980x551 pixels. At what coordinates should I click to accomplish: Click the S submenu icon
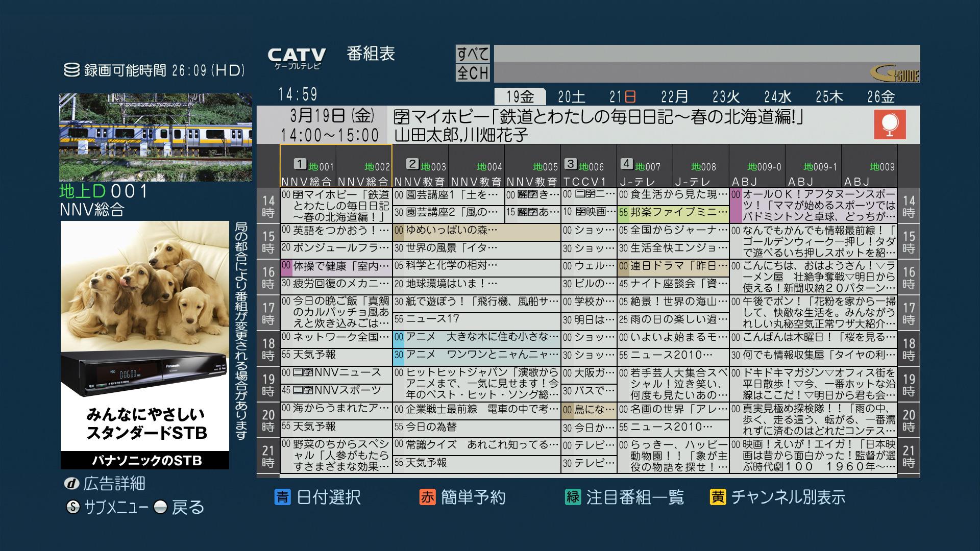[73, 507]
